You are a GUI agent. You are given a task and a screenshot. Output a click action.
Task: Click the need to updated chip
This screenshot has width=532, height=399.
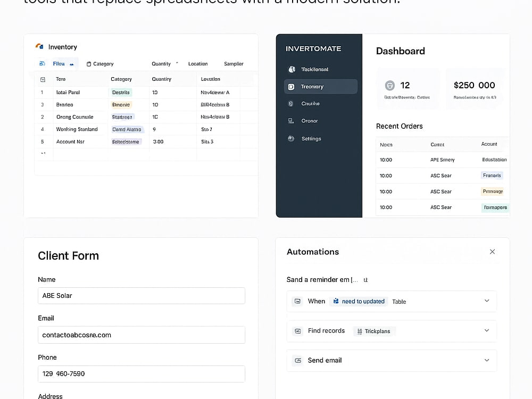tap(359, 301)
